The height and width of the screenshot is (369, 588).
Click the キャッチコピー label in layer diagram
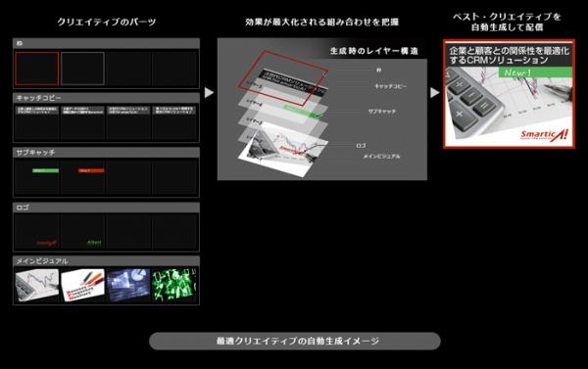pyautogui.click(x=390, y=86)
